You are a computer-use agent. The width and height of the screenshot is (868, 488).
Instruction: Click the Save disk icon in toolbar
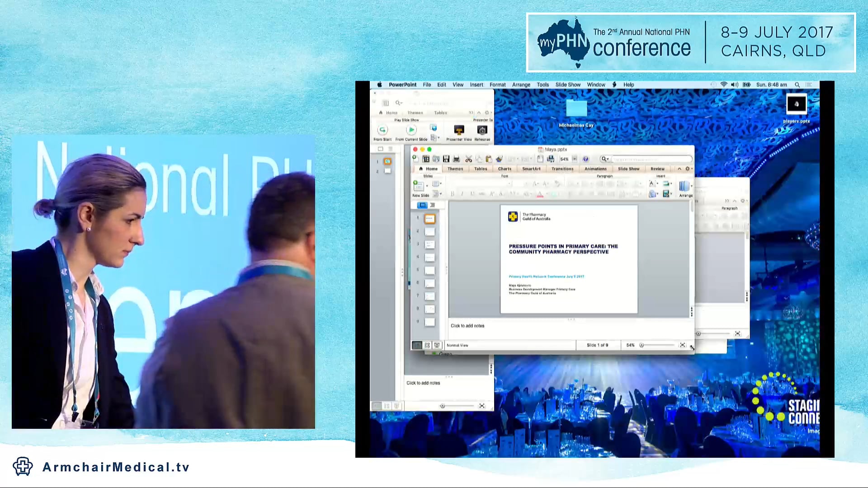pos(446,159)
